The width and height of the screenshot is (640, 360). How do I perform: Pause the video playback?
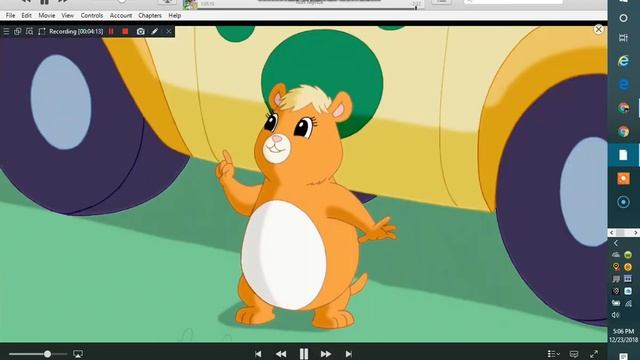click(x=304, y=354)
